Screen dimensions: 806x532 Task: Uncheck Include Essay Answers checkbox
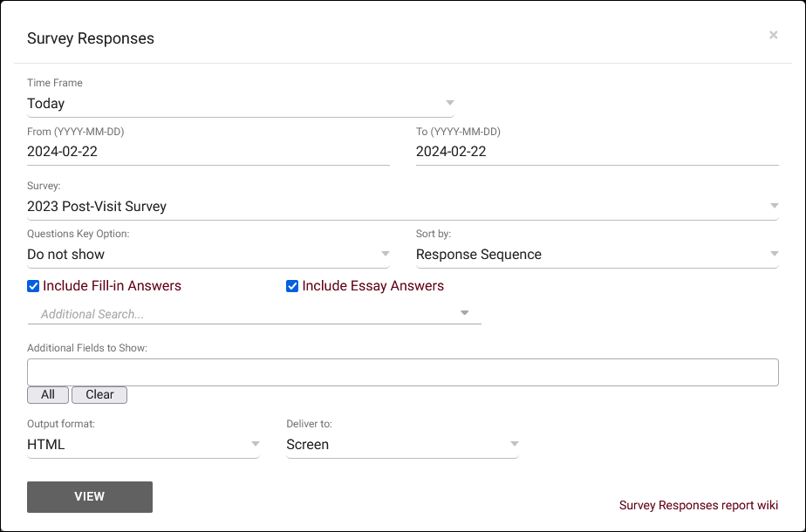pyautogui.click(x=292, y=286)
